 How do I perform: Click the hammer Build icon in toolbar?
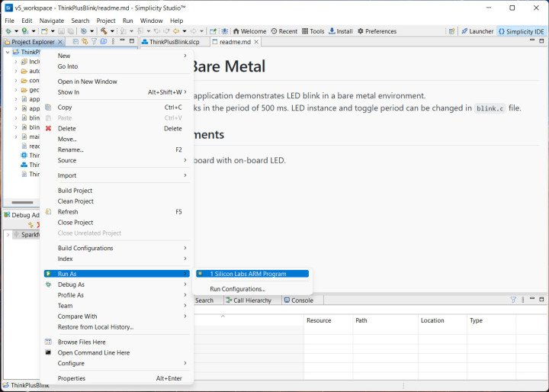point(104,31)
